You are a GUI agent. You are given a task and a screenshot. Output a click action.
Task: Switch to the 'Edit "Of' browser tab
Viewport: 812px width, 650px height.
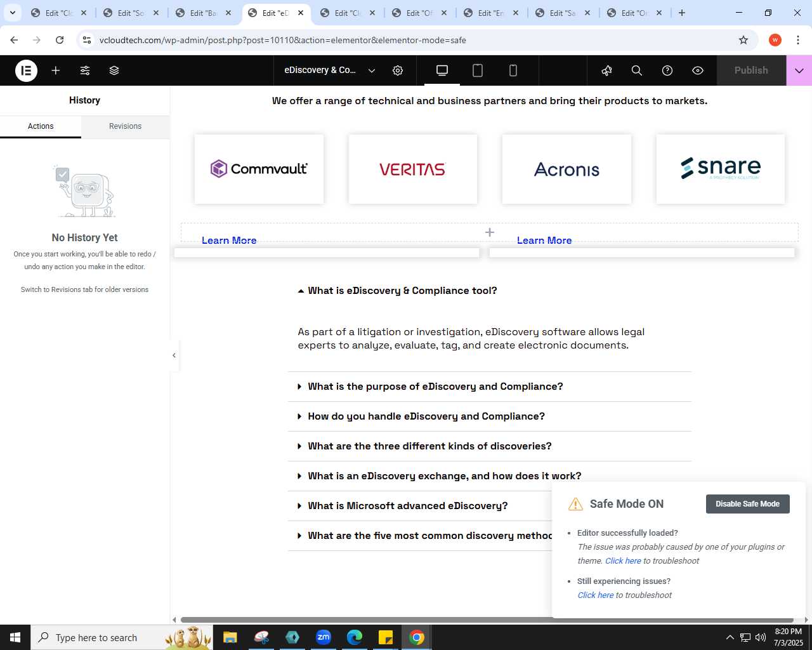pos(420,13)
